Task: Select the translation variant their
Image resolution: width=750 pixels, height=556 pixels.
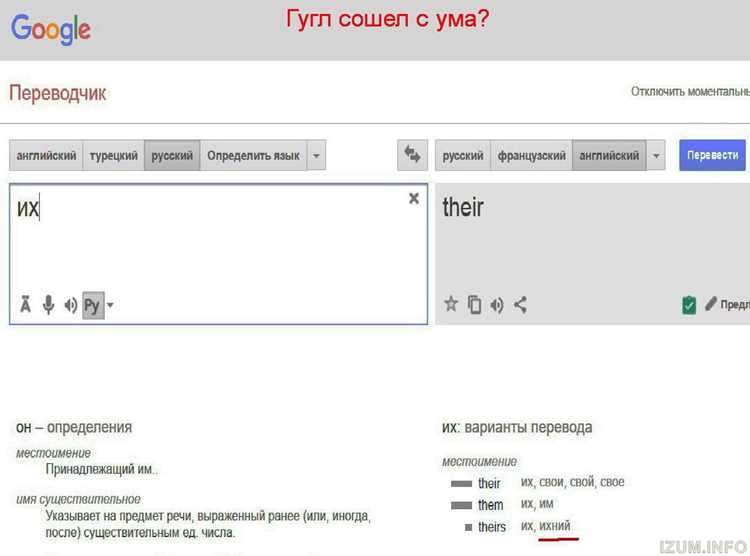Action: 489,483
